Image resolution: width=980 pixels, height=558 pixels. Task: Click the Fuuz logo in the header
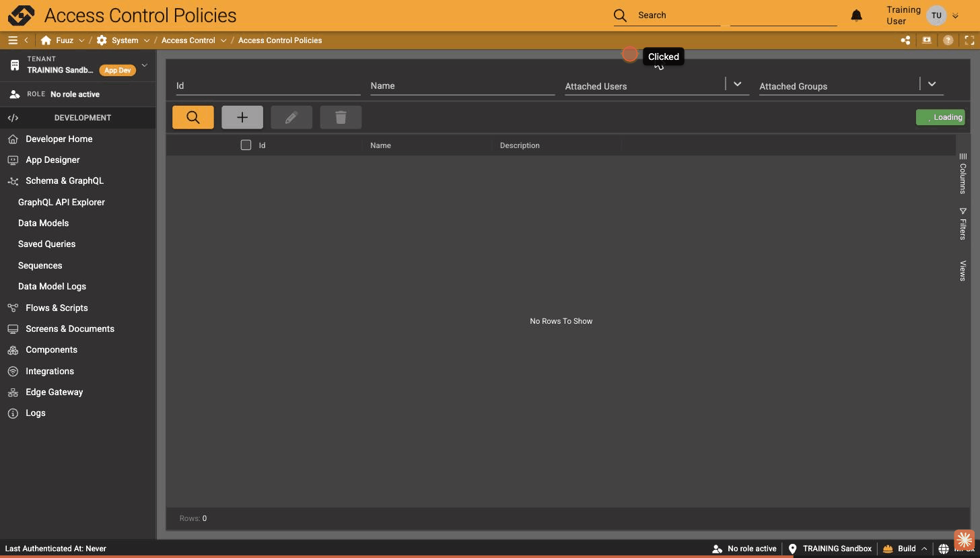(x=21, y=15)
